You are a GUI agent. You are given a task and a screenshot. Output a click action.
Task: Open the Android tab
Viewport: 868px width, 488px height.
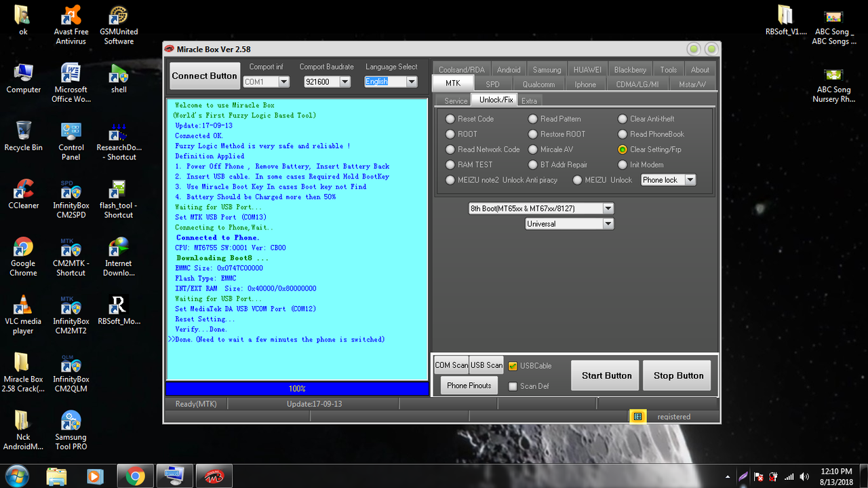[509, 69]
